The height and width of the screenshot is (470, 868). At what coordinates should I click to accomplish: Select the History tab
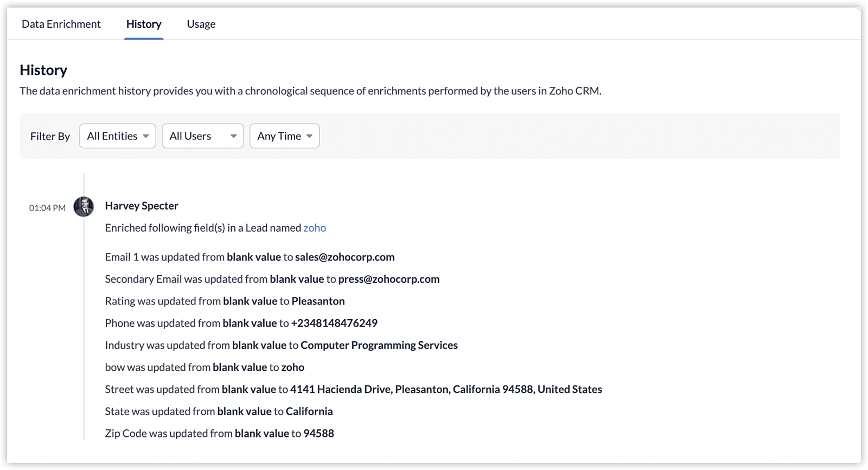pyautogui.click(x=144, y=24)
